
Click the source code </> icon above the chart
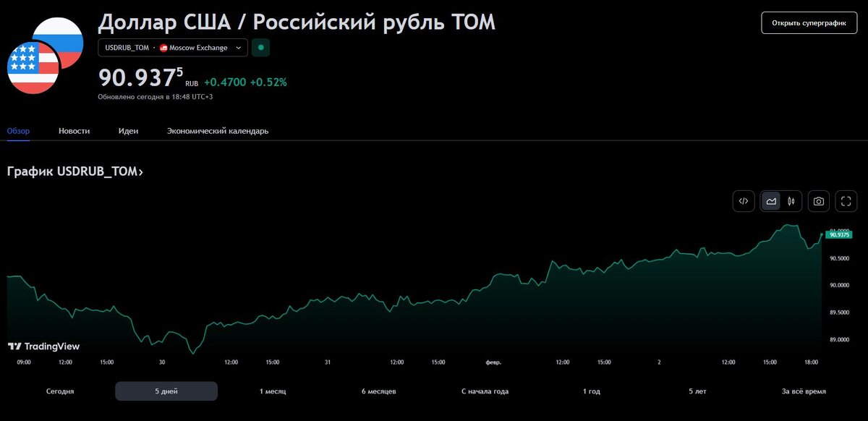[744, 201]
